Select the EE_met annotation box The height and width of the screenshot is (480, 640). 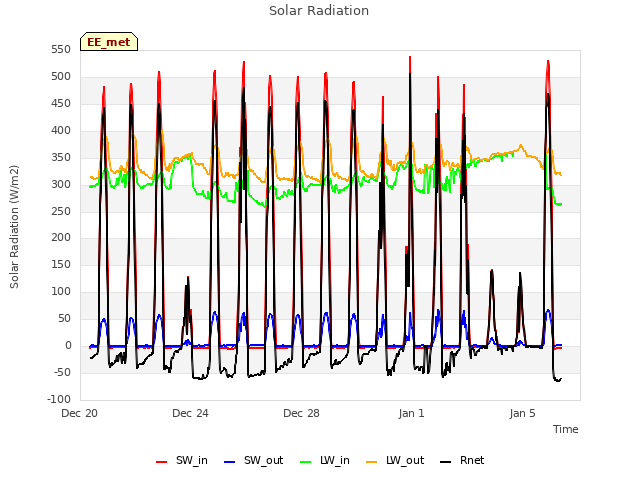tap(109, 42)
